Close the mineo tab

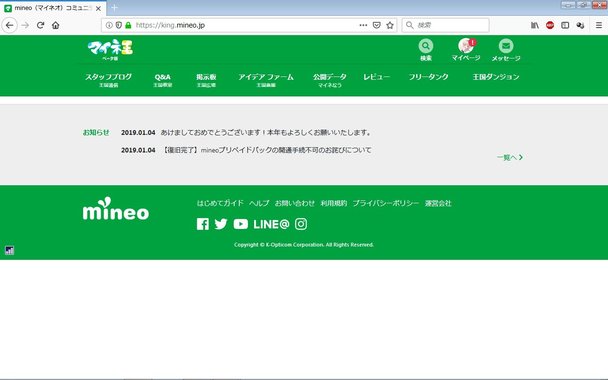(98, 8)
